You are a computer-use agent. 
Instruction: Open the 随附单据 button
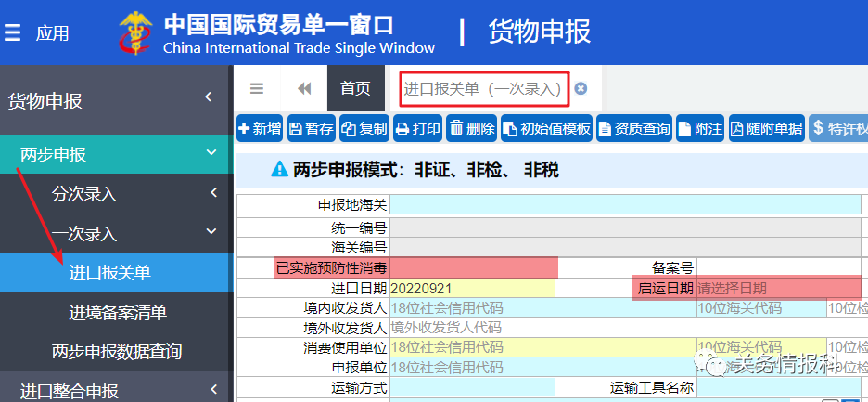pyautogui.click(x=767, y=128)
